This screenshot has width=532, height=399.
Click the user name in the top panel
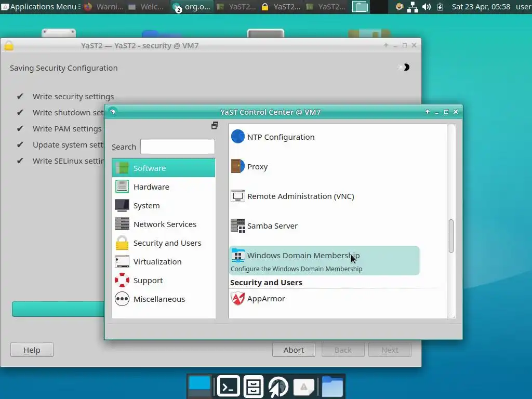coord(524,6)
